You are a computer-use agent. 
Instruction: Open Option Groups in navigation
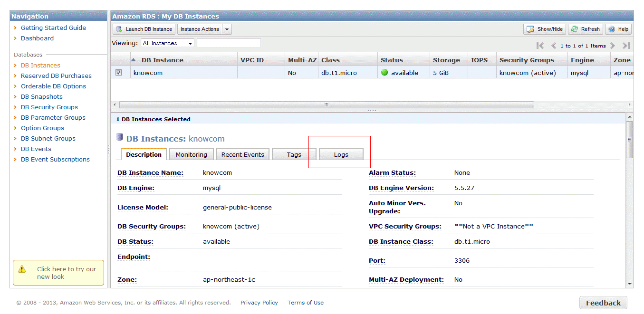pyautogui.click(x=42, y=128)
